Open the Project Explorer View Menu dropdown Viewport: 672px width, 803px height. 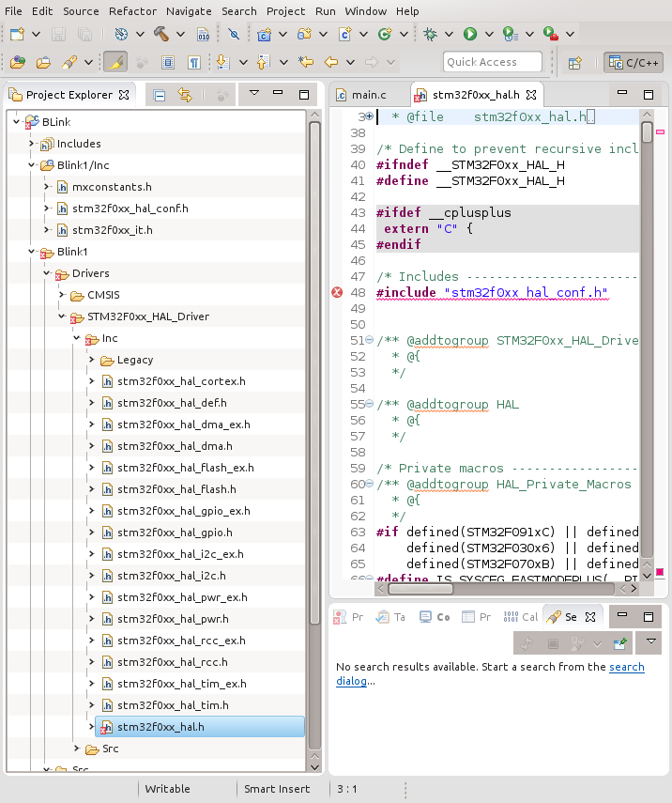tap(253, 94)
